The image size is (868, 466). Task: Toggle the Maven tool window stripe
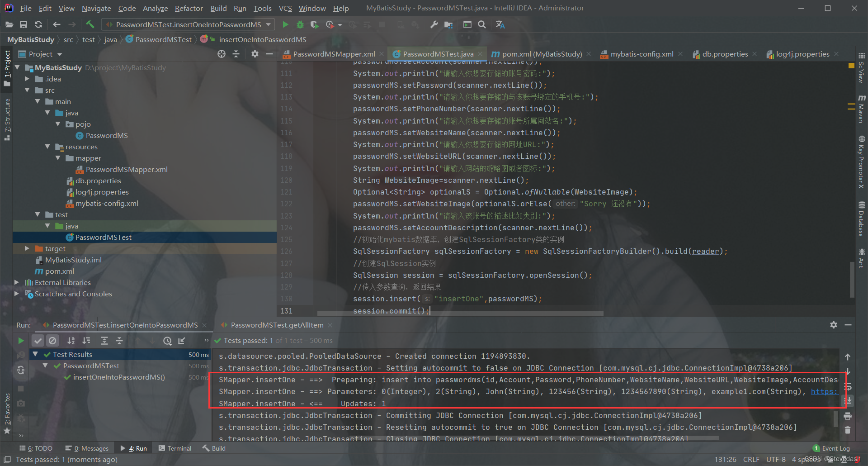click(x=862, y=109)
